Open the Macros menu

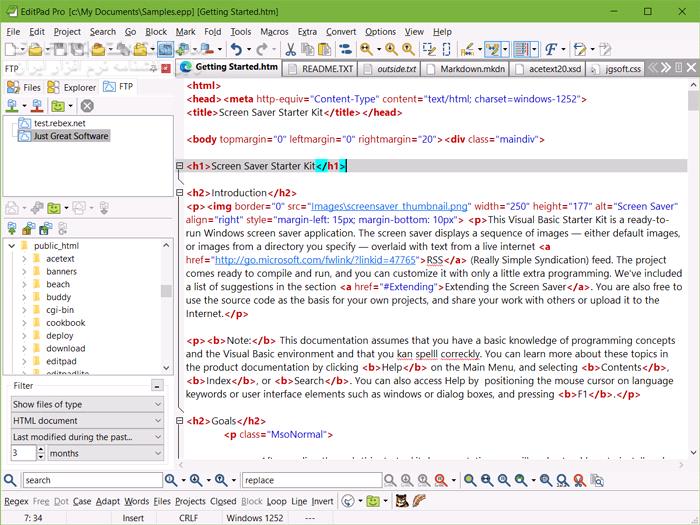point(273,31)
